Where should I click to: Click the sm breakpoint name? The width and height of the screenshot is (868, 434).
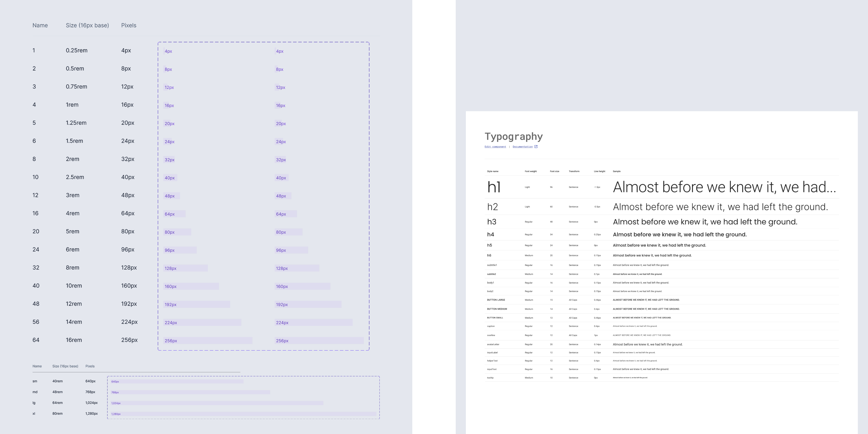(x=35, y=381)
